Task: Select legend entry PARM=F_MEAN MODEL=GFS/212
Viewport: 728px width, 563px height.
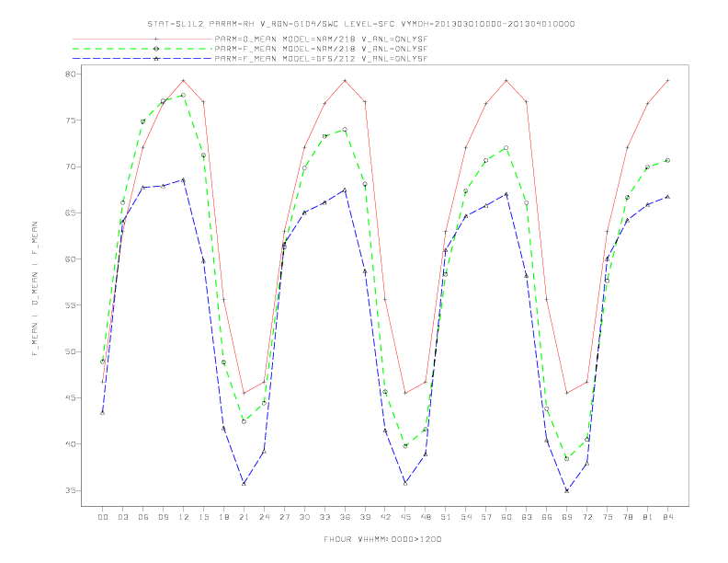Action: coord(321,59)
